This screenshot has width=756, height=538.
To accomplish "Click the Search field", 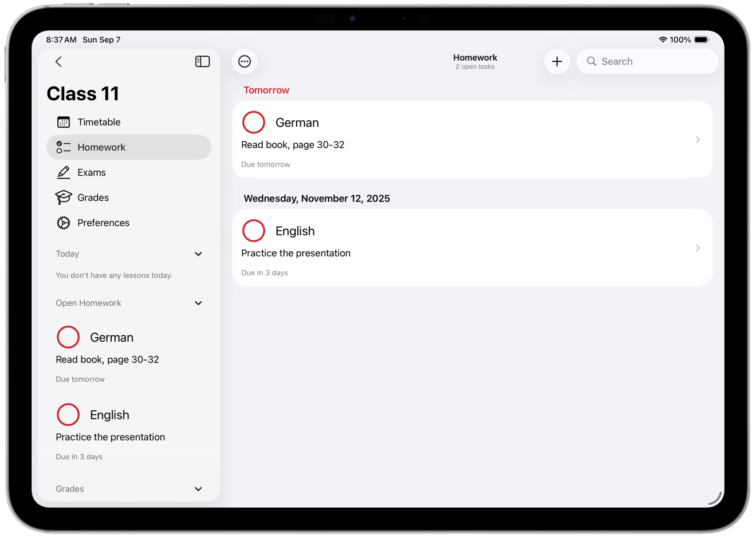I will 647,61.
